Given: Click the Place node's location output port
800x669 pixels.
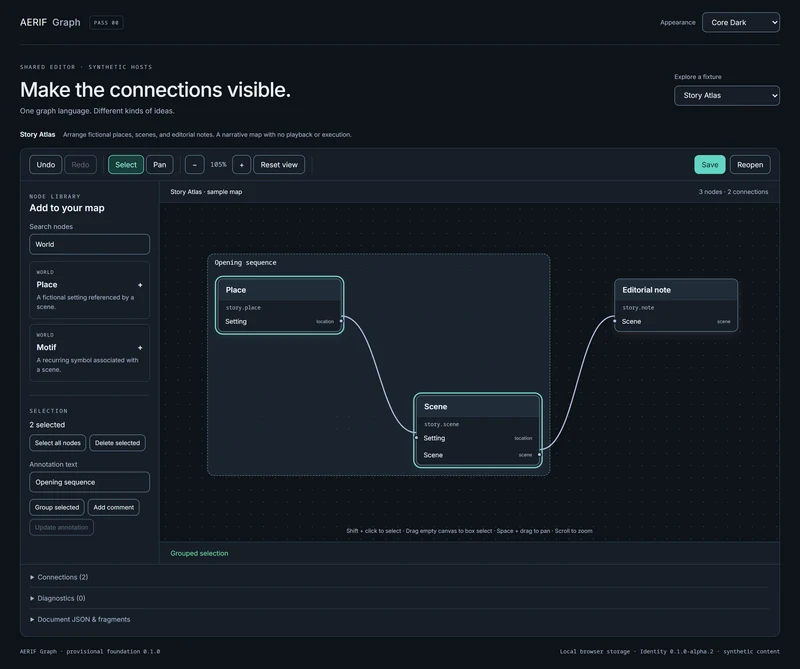Looking at the screenshot, I should 341,321.
